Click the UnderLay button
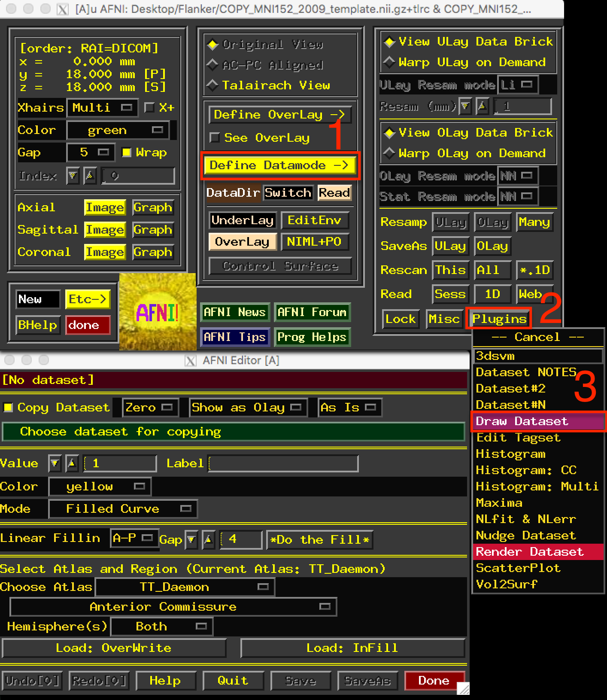 tap(242, 220)
